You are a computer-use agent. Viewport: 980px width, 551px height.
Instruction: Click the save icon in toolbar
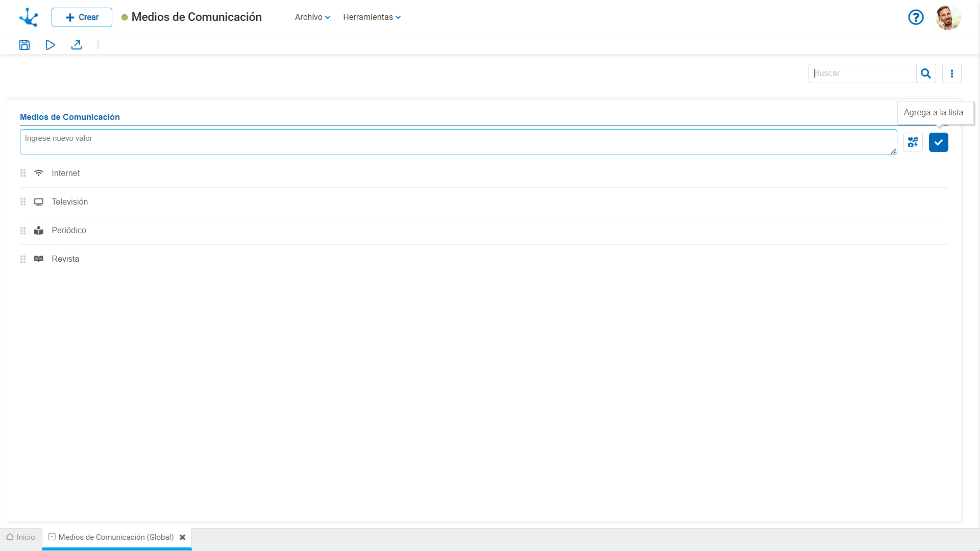click(x=24, y=45)
